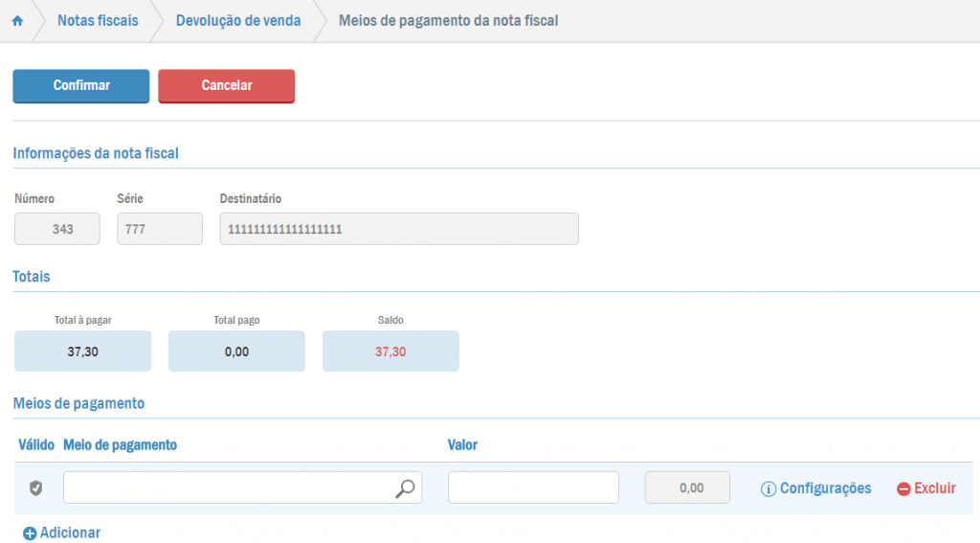Select Meios de pagamento da nota fiscal breadcrumb
The width and height of the screenshot is (980, 543).
449,21
